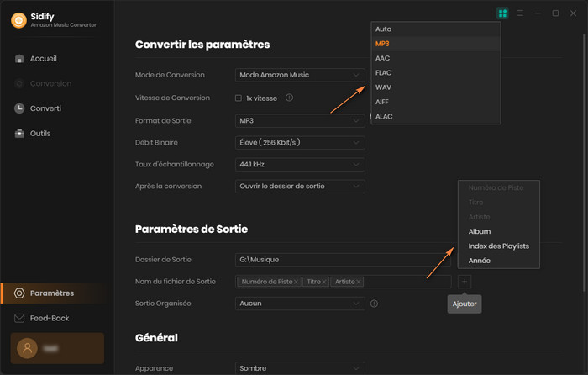
Task: Click info icon next to Sortie Organisée
Action: point(374,304)
